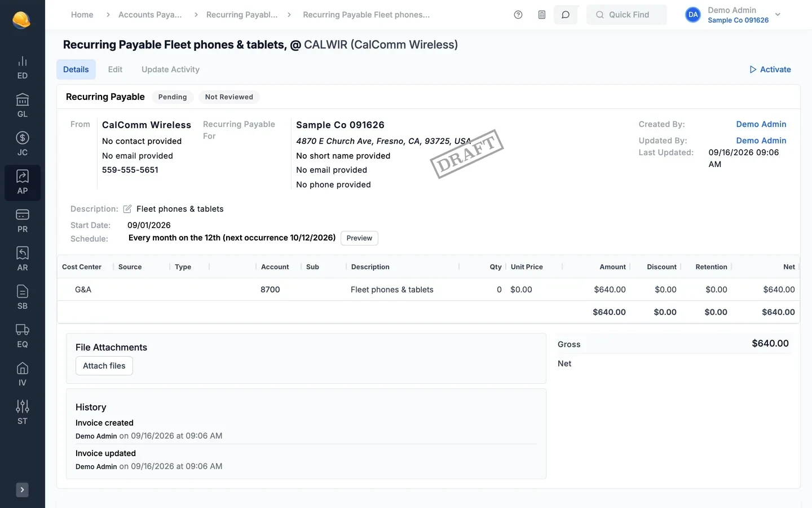
Task: Click the Account column header
Action: (275, 267)
